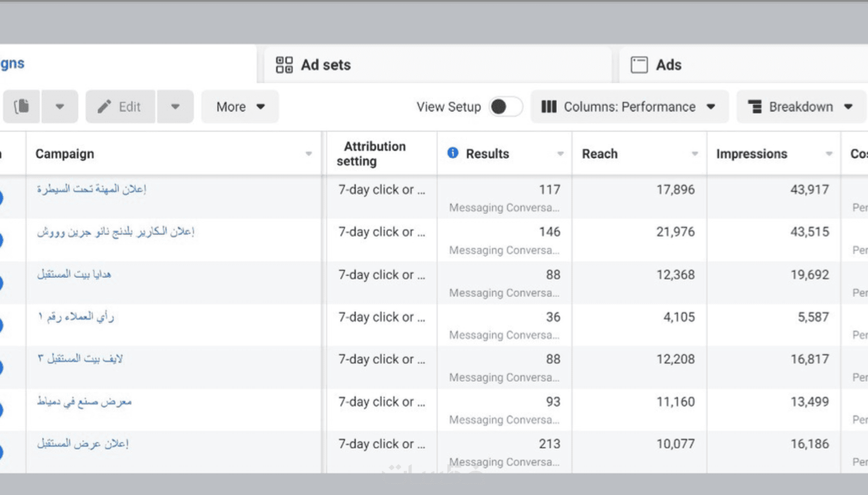The image size is (868, 495).
Task: Click the Edit pencil icon
Action: point(105,107)
